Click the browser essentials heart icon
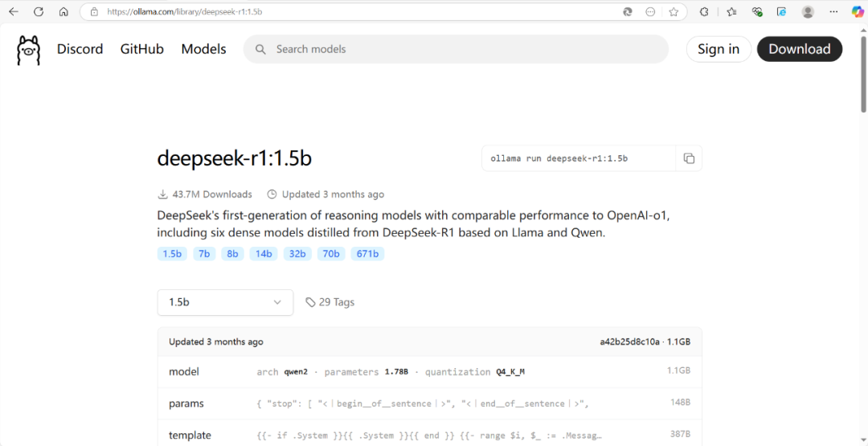The width and height of the screenshot is (868, 446). click(x=757, y=11)
